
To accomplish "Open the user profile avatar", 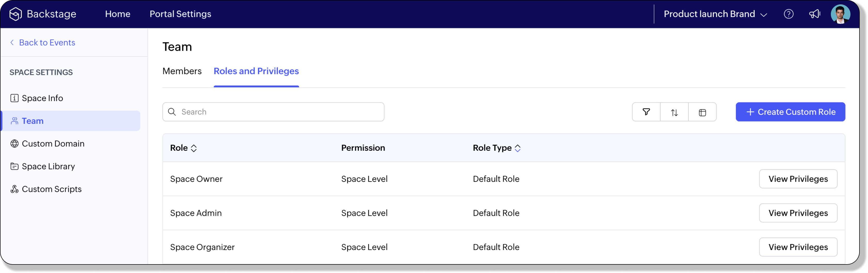I will coord(840,14).
